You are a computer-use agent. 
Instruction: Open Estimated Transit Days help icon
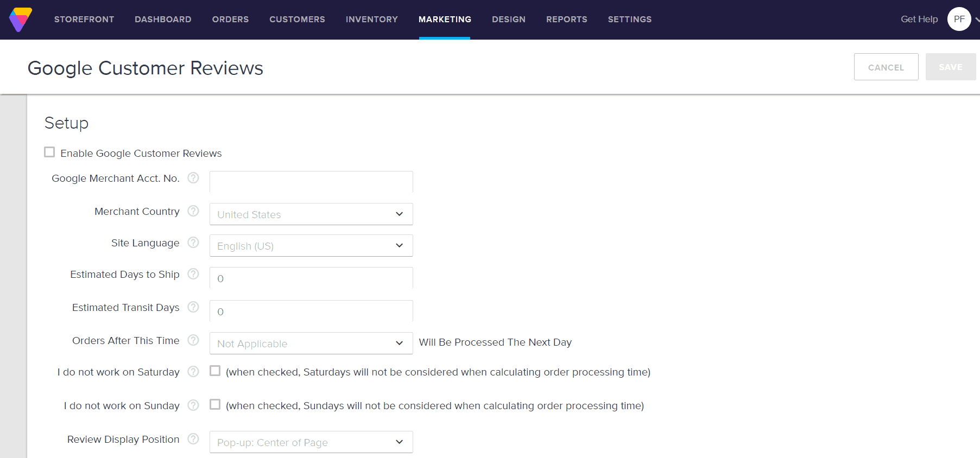[193, 307]
